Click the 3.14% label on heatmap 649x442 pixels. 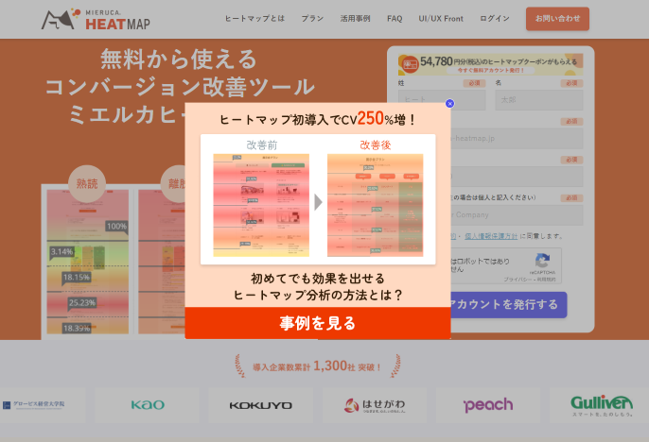pos(62,252)
